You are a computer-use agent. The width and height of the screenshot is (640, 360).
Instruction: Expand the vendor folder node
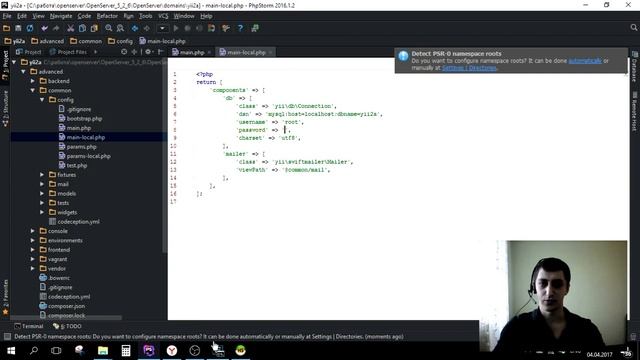click(x=33, y=269)
